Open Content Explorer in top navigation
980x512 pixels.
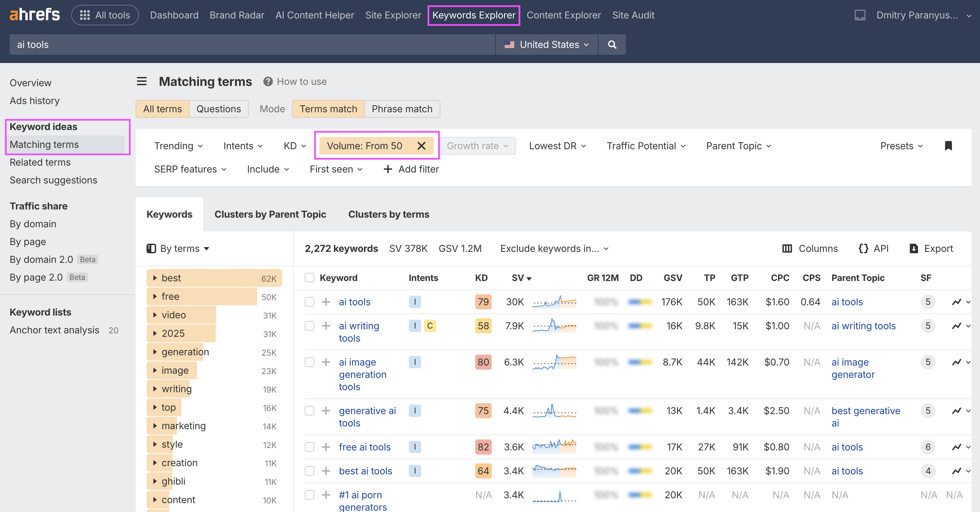click(563, 15)
